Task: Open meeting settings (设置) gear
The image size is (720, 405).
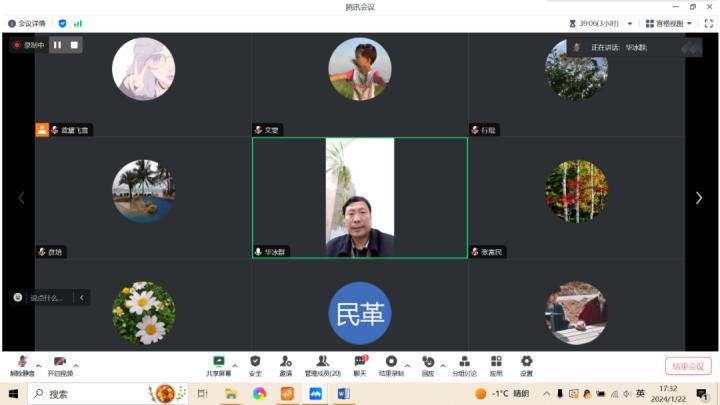Action: (x=526, y=362)
